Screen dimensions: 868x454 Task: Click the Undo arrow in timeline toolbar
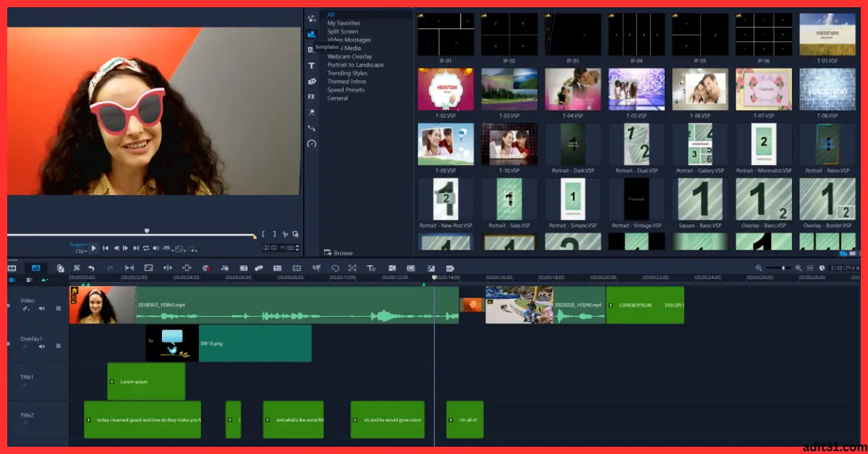(91, 268)
